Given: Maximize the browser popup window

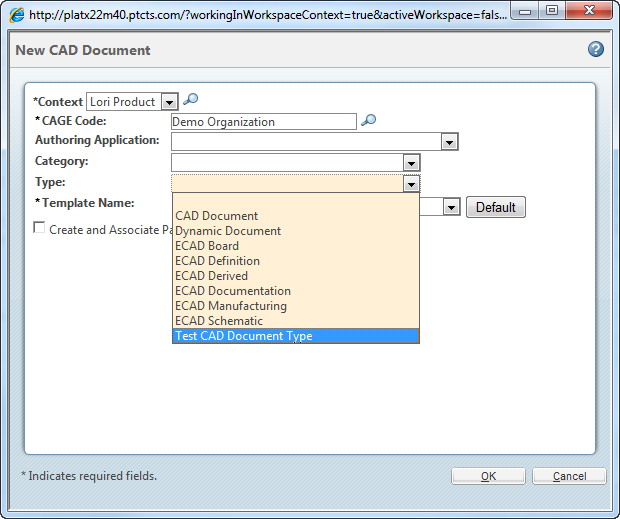Looking at the screenshot, I should [x=552, y=11].
